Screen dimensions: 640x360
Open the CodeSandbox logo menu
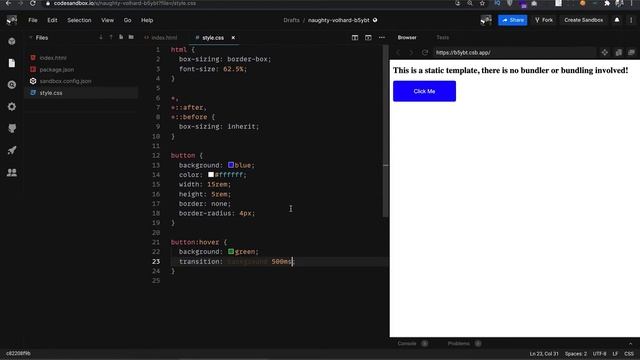click(12, 20)
